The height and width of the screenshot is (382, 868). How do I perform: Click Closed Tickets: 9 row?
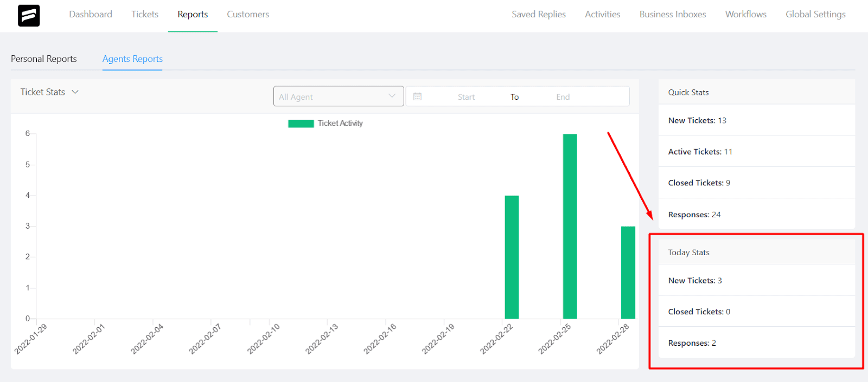(757, 183)
